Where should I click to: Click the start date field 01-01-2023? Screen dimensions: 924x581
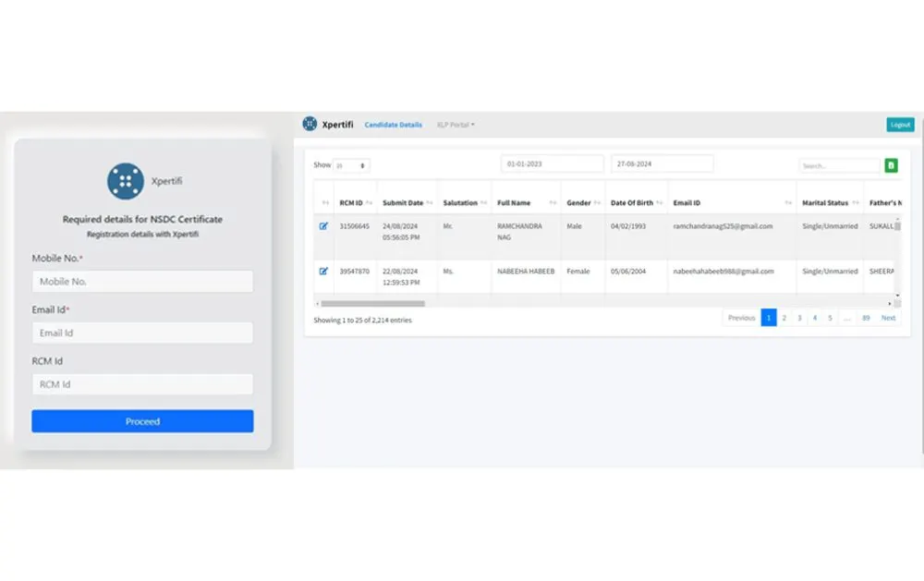tap(553, 163)
